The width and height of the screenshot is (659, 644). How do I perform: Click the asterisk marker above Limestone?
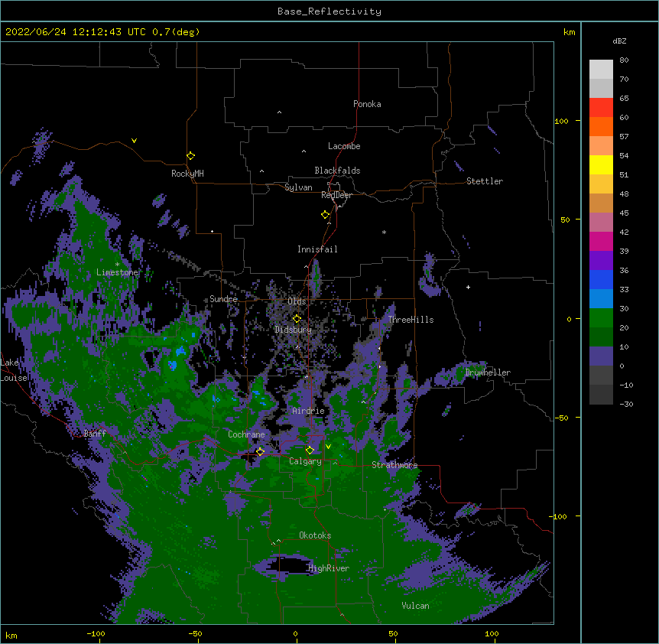[x=117, y=265]
